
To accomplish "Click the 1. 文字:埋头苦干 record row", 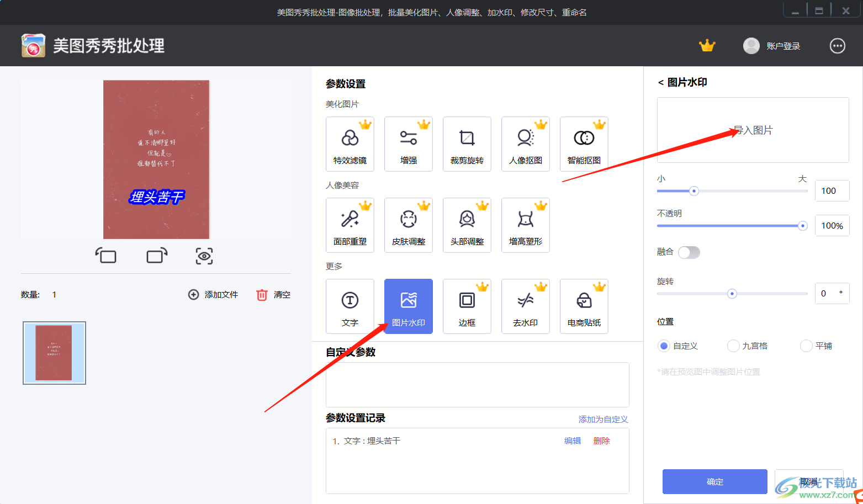I will [x=478, y=441].
